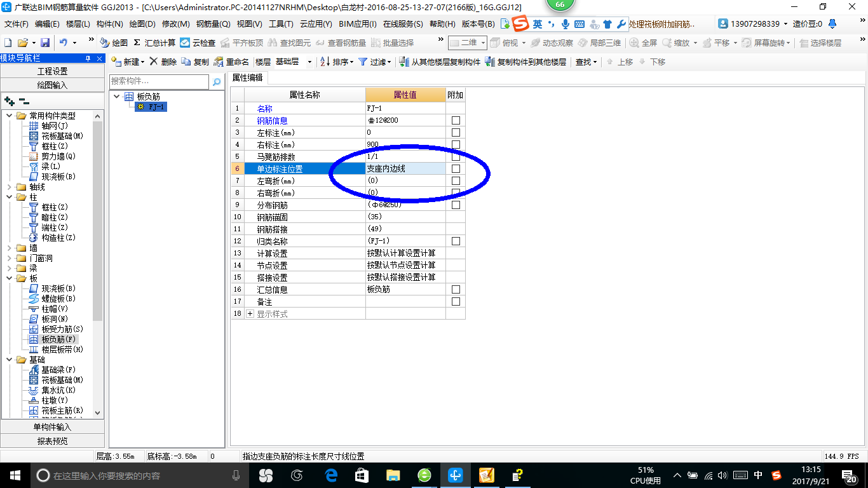Open the 文件(F) menu
The width and height of the screenshot is (868, 488).
click(x=17, y=24)
